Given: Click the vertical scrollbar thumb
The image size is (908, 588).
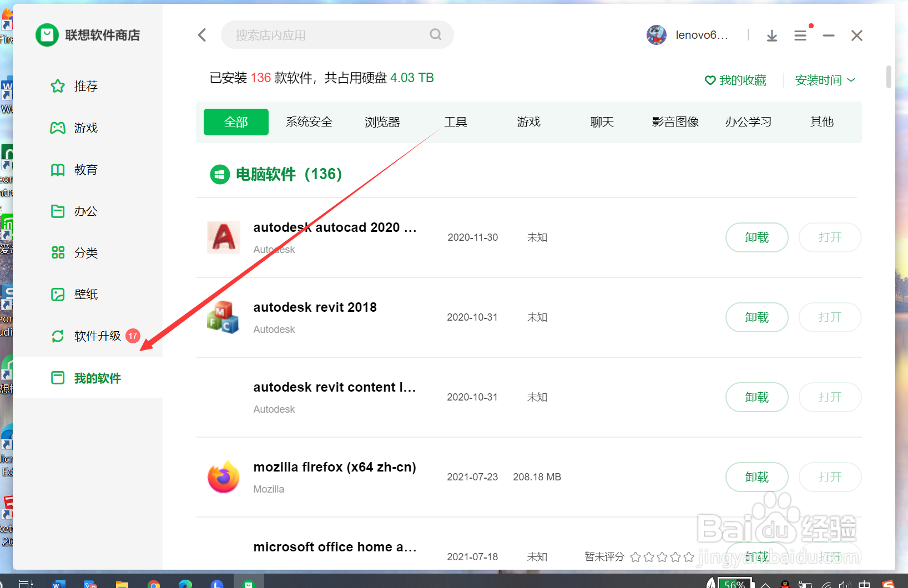Looking at the screenshot, I should coord(889,77).
